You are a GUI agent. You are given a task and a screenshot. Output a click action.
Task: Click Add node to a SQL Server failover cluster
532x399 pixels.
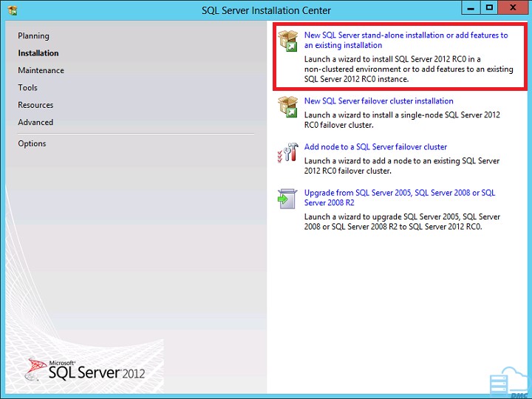pos(375,146)
